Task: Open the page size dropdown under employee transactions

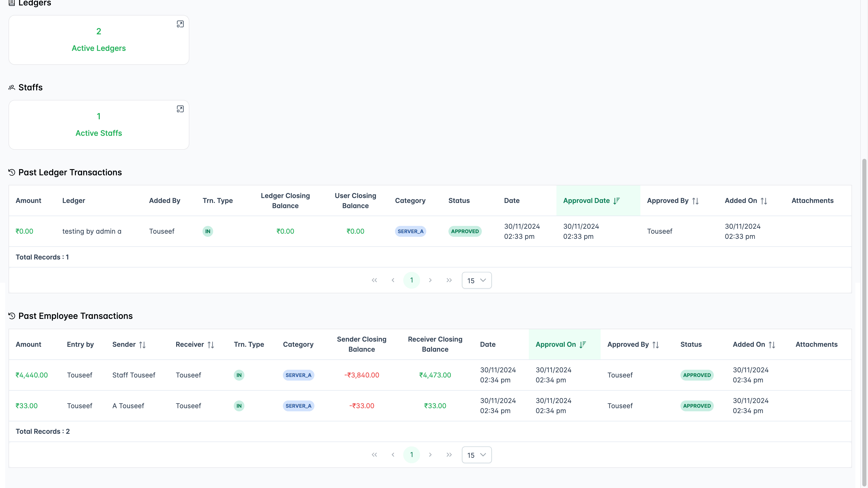Action: 476,454
